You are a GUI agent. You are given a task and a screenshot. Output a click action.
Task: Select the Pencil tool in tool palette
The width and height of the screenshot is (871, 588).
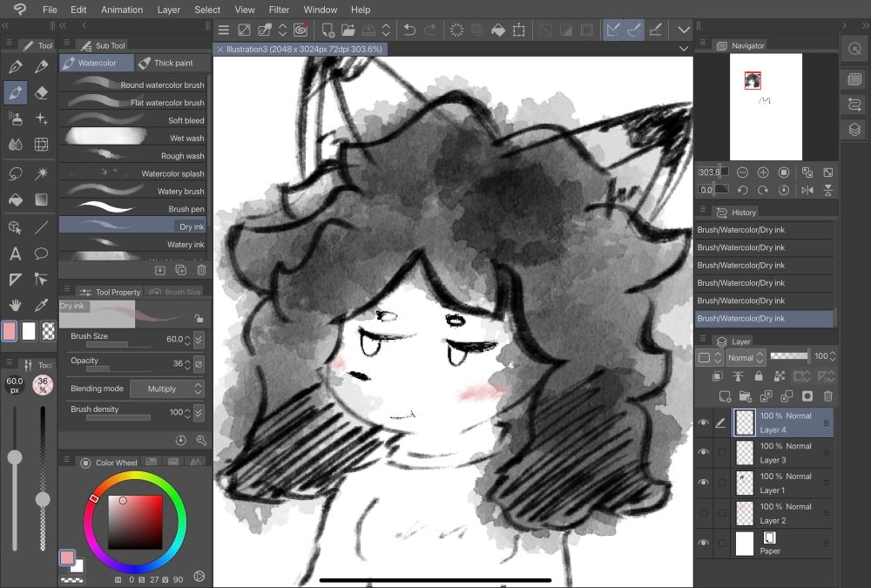pos(41,67)
